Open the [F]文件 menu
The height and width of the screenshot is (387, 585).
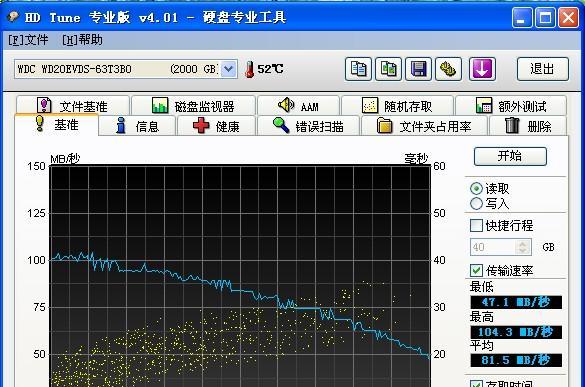point(28,40)
